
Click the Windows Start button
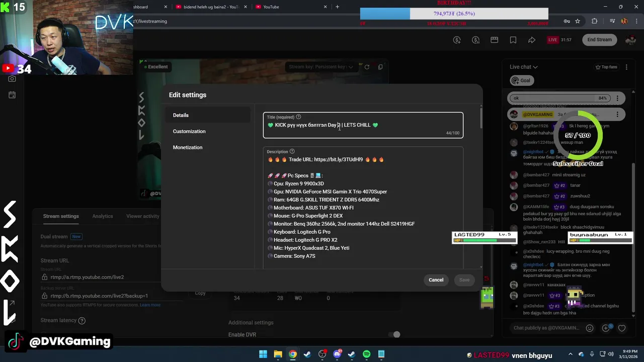tap(263, 354)
